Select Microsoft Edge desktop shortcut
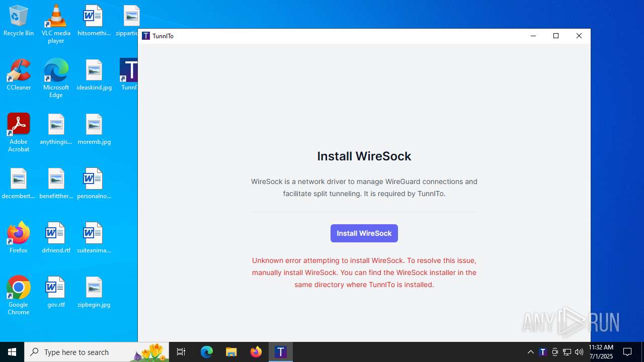644x362 pixels. coord(56,78)
